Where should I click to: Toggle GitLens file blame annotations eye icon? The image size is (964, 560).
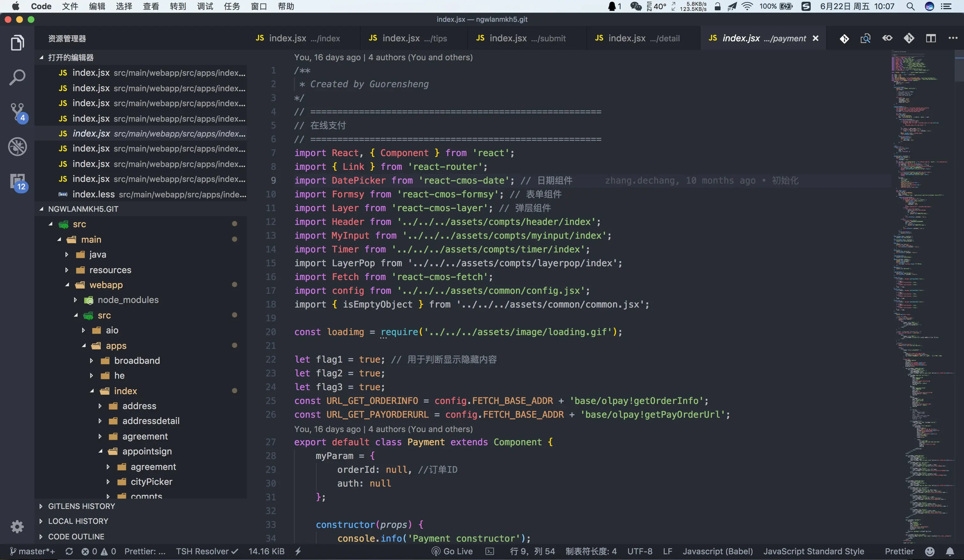coord(887,38)
